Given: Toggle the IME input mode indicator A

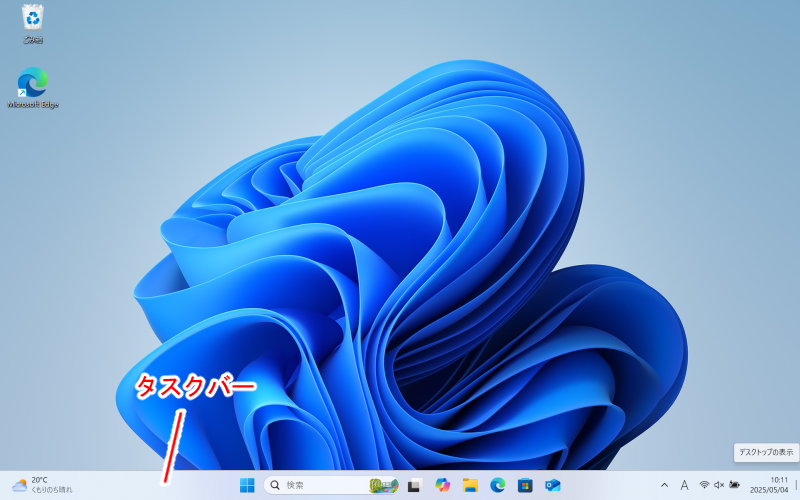Looking at the screenshot, I should point(684,485).
